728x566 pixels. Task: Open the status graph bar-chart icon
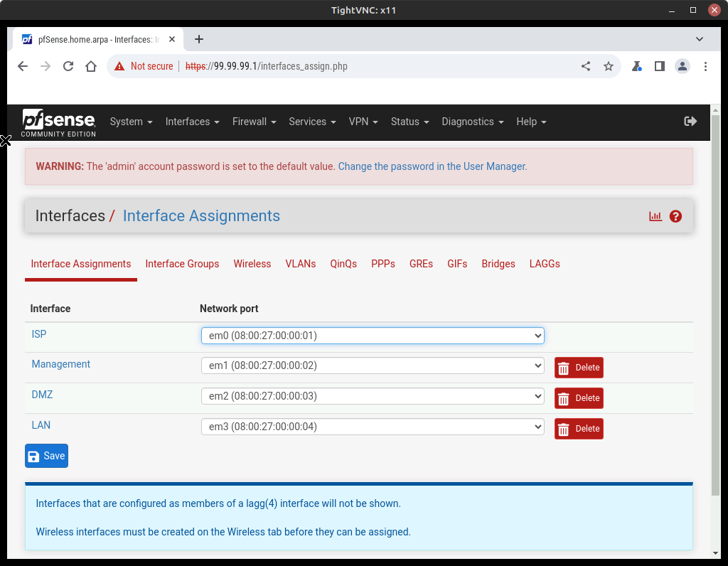(x=655, y=216)
